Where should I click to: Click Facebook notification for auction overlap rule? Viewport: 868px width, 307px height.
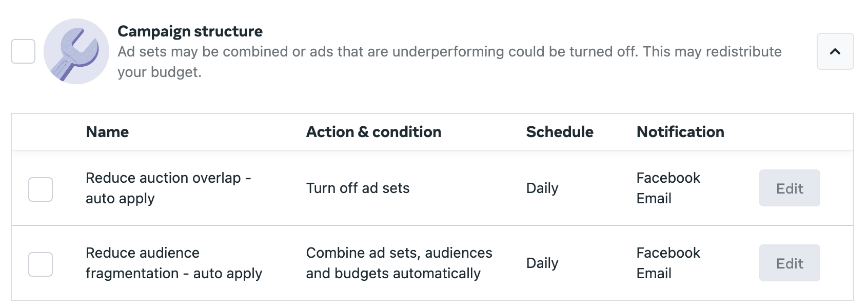668,178
